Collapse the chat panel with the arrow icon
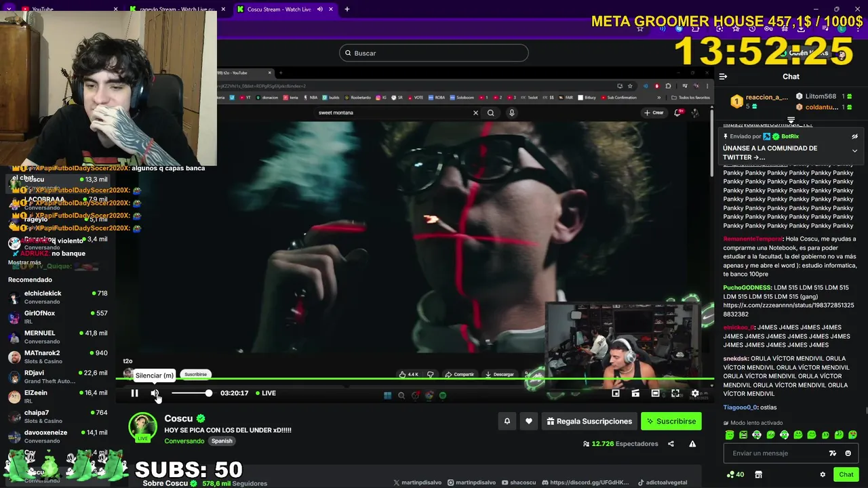The image size is (868, 488). (723, 77)
